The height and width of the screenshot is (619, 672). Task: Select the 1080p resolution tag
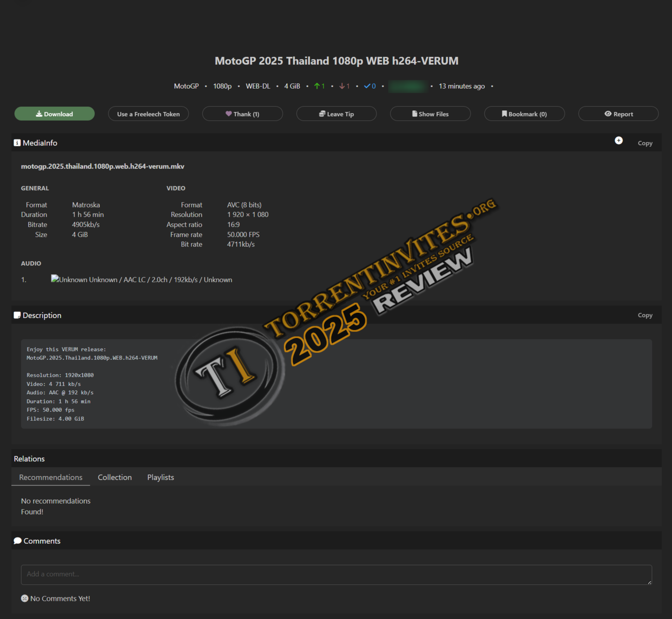222,86
